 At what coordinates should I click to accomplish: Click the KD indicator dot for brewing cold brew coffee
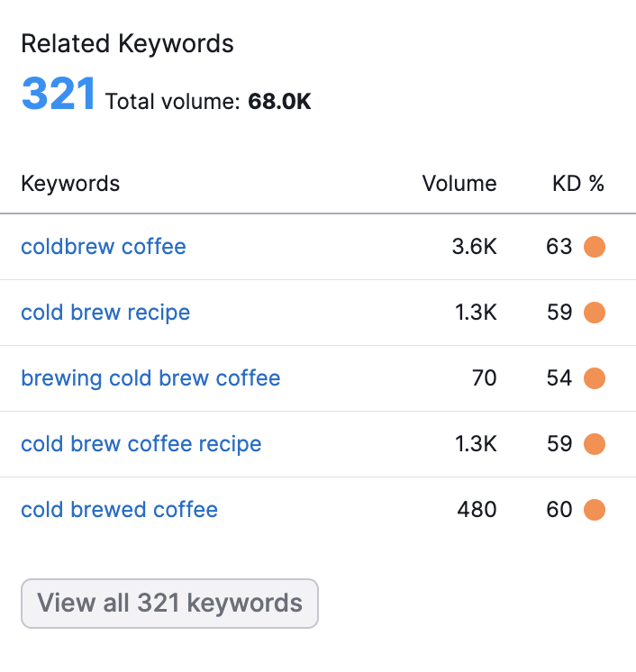594,378
